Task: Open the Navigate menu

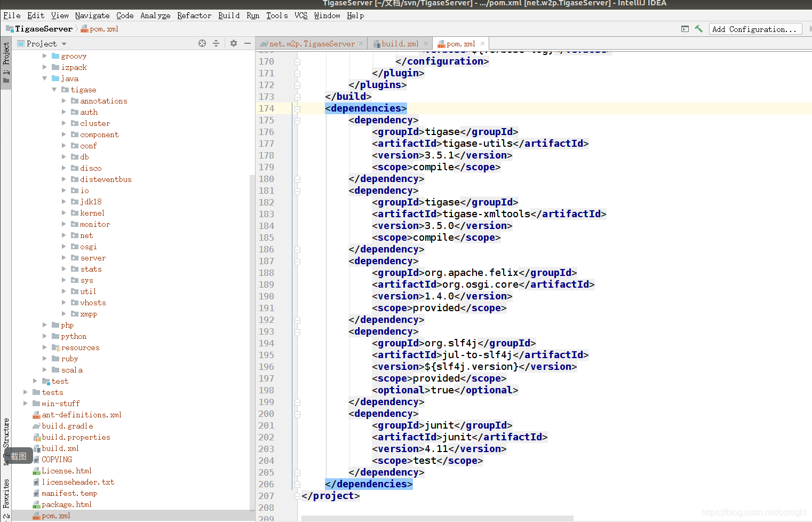Action: click(x=92, y=15)
